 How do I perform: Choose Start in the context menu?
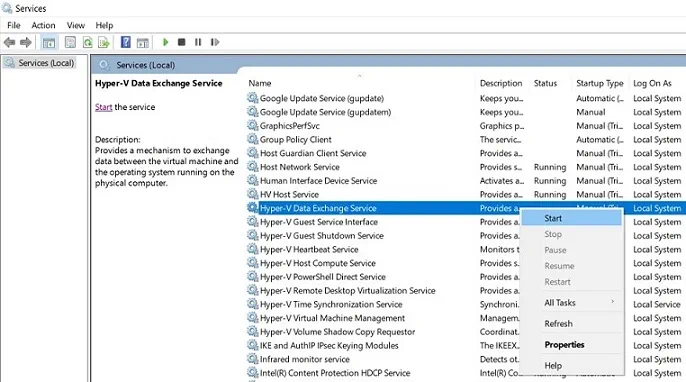tap(571, 218)
